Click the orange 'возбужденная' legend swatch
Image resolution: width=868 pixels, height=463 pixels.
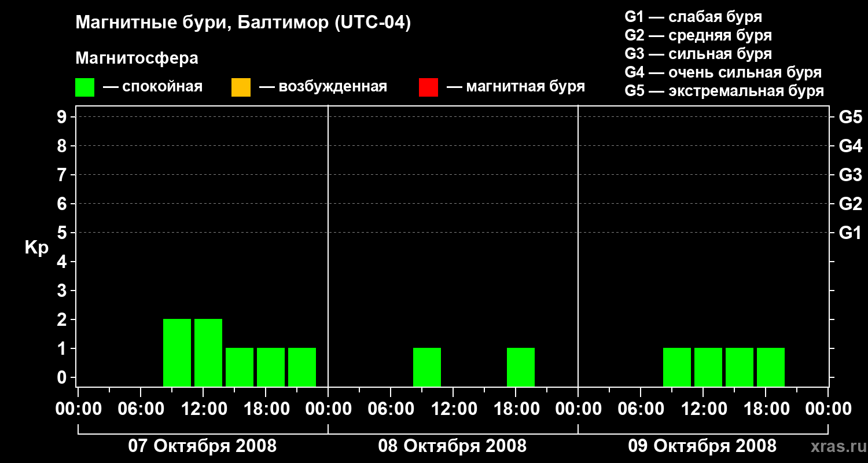pyautogui.click(x=241, y=87)
